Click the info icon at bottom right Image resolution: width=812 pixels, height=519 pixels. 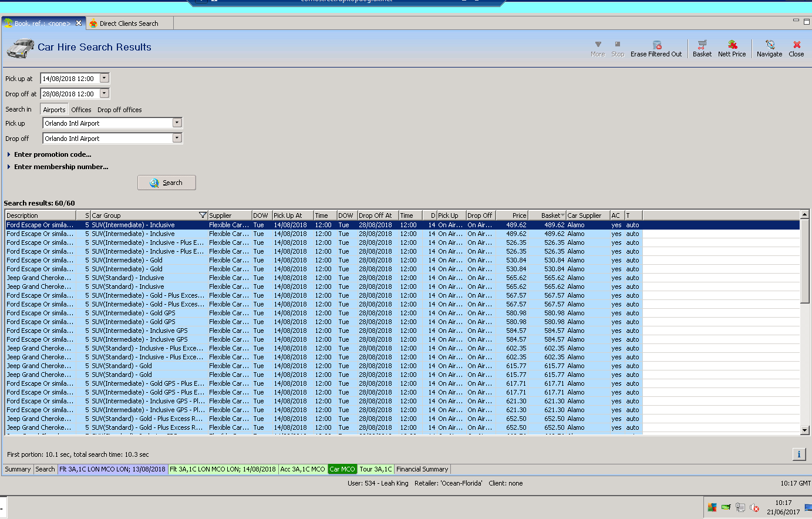[x=798, y=454]
